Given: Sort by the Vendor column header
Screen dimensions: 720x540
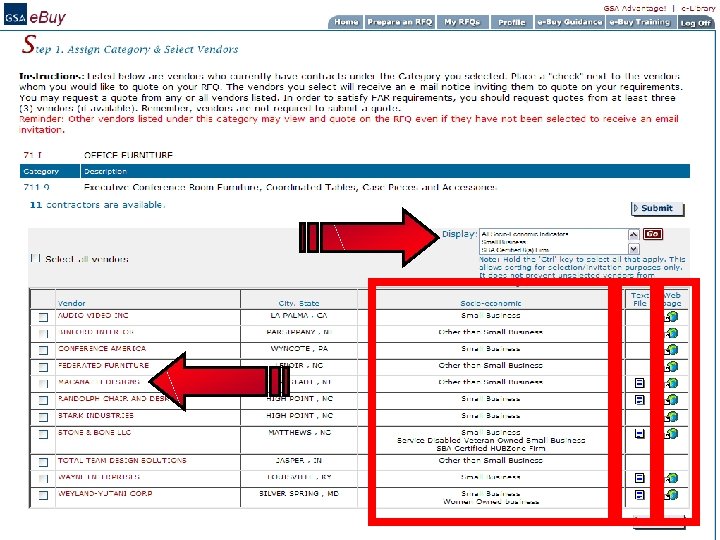Looking at the screenshot, I should 71,303.
